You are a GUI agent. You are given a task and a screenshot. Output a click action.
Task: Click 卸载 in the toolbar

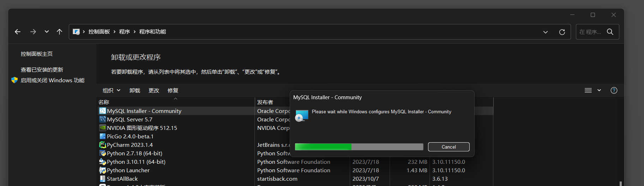pyautogui.click(x=135, y=90)
